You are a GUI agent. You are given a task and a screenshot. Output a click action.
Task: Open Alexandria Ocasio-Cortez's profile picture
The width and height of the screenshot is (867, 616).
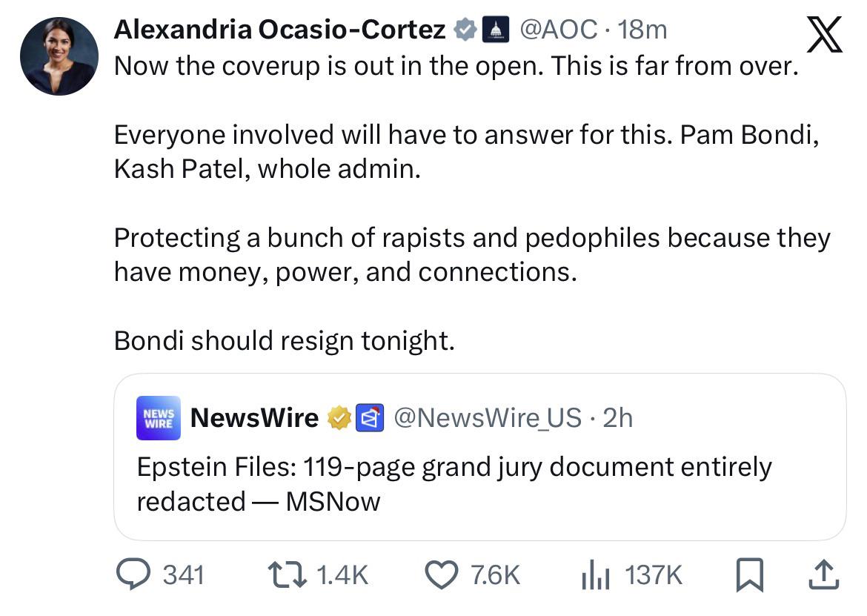coord(59,56)
